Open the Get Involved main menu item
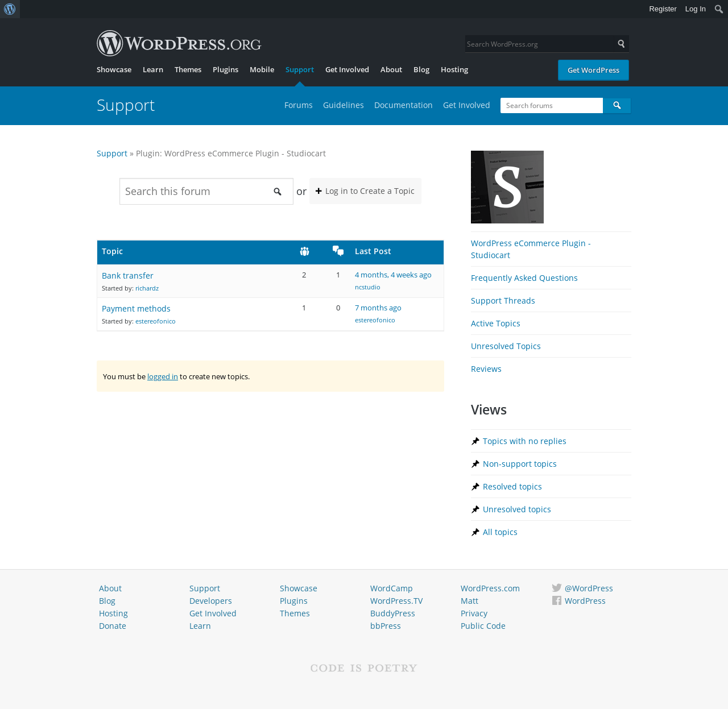 tap(347, 70)
